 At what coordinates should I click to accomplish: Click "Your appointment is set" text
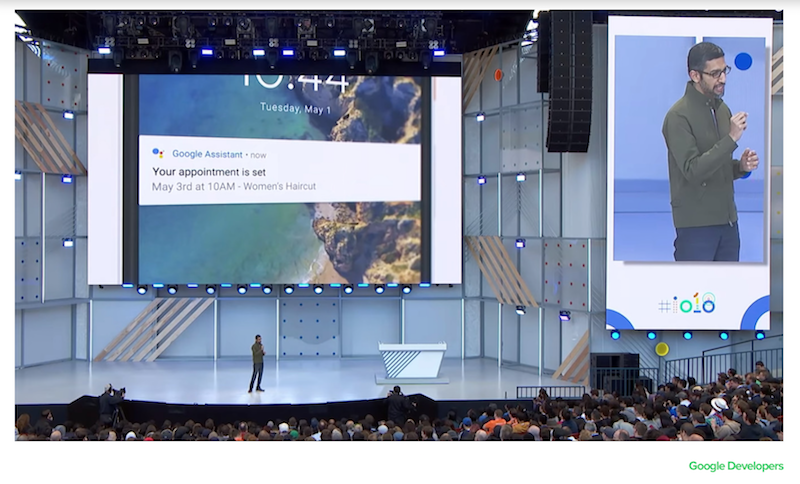tap(209, 172)
